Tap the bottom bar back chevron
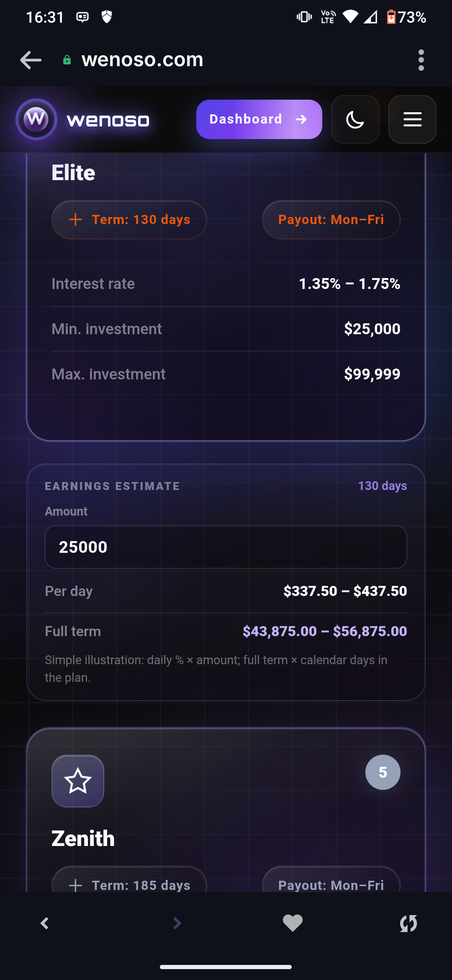The image size is (452, 980). [44, 923]
